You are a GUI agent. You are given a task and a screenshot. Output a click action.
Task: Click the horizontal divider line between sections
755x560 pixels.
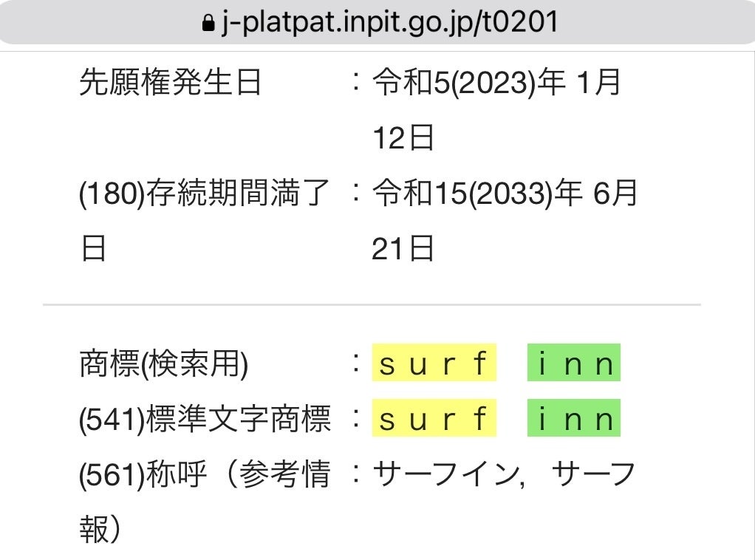[x=371, y=304]
